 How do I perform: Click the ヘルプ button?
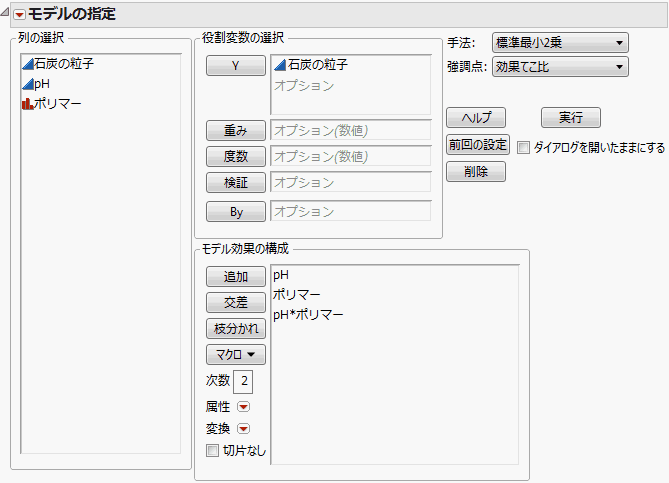(x=476, y=117)
